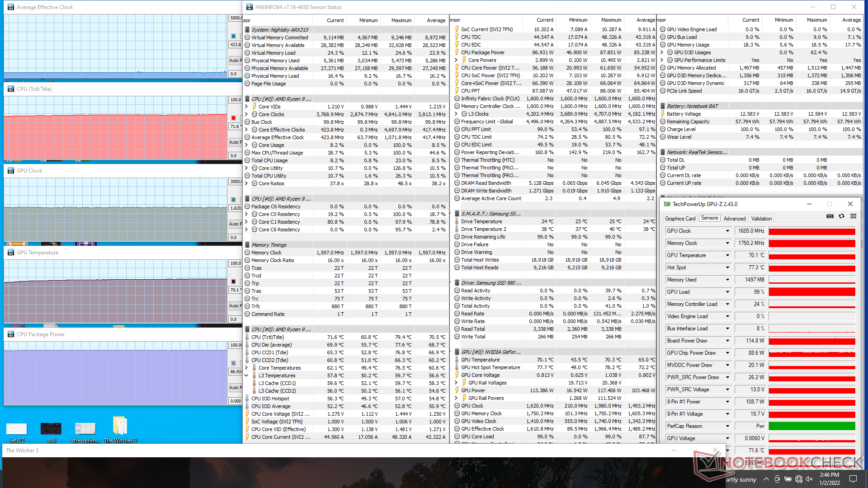Open the Hot Spot sensor dropdown
This screenshot has width=868, height=488.
(727, 267)
